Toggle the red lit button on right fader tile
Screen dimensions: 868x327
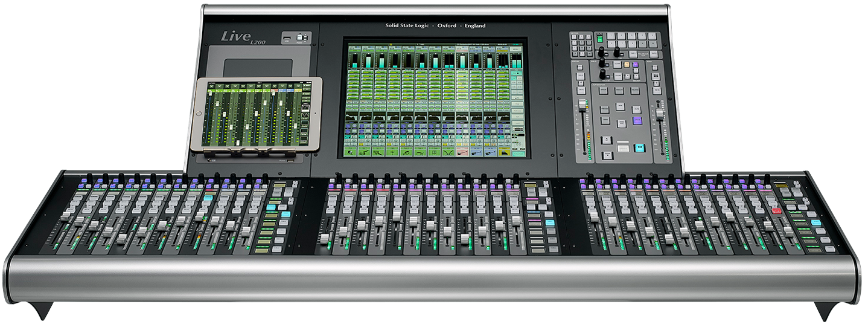(x=776, y=212)
